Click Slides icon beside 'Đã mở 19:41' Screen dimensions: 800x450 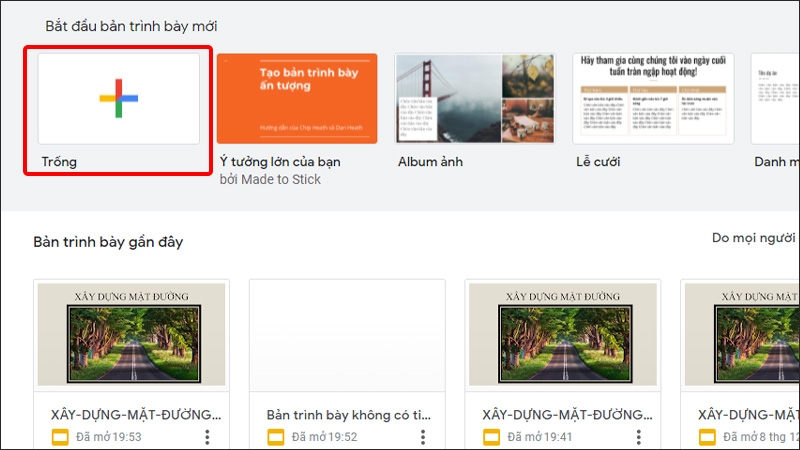coord(492,437)
